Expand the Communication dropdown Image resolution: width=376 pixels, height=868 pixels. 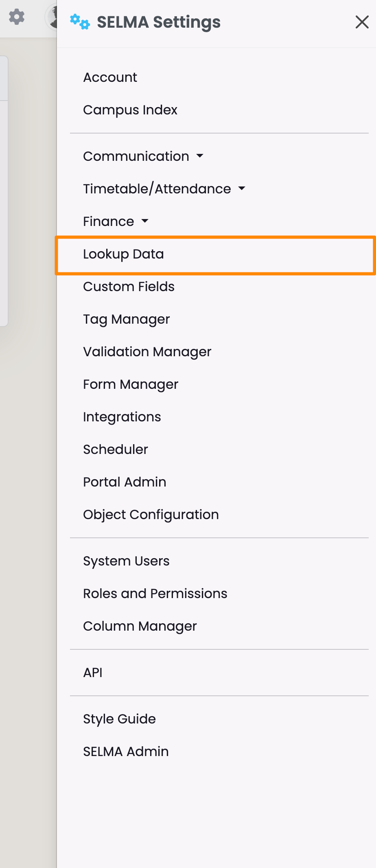point(143,156)
